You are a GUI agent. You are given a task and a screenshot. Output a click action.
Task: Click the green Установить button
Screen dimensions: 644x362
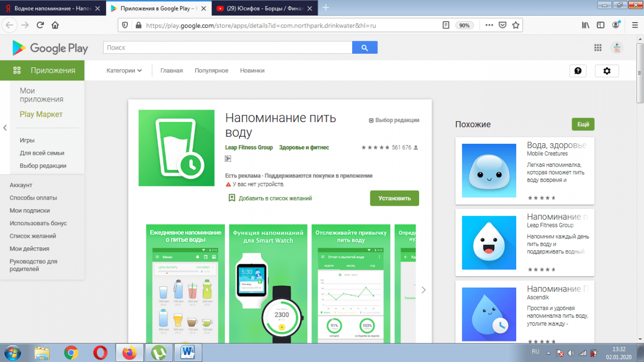(394, 198)
